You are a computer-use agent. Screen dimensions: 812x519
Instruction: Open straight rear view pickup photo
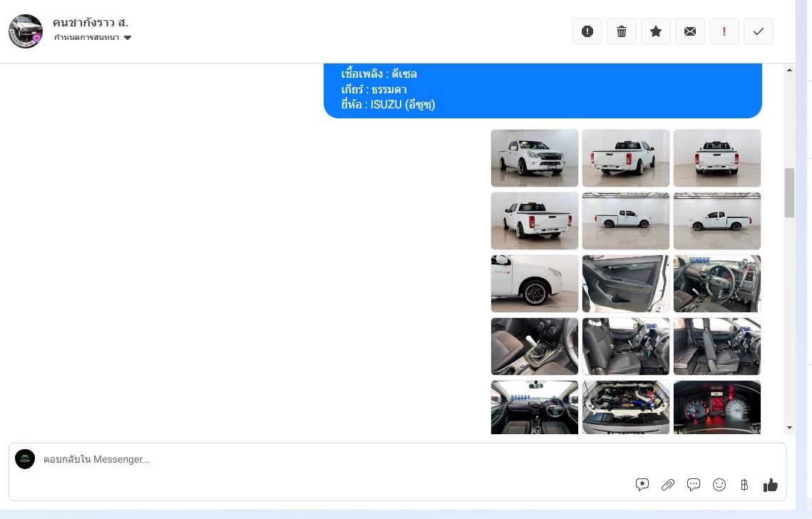716,158
